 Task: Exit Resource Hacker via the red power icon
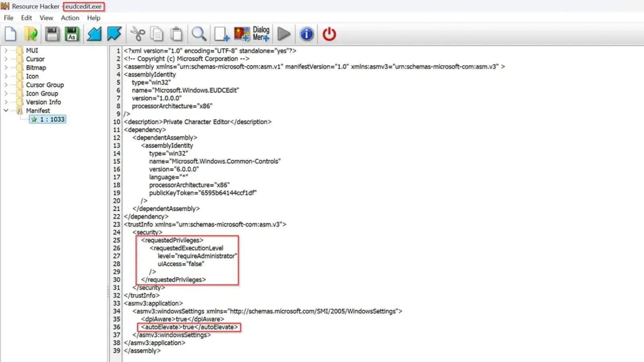(328, 34)
